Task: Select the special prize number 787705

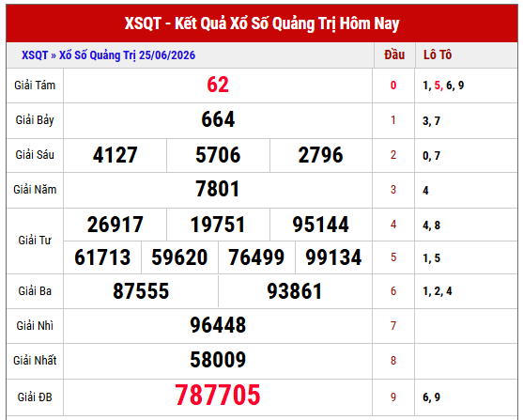Action: pyautogui.click(x=218, y=396)
